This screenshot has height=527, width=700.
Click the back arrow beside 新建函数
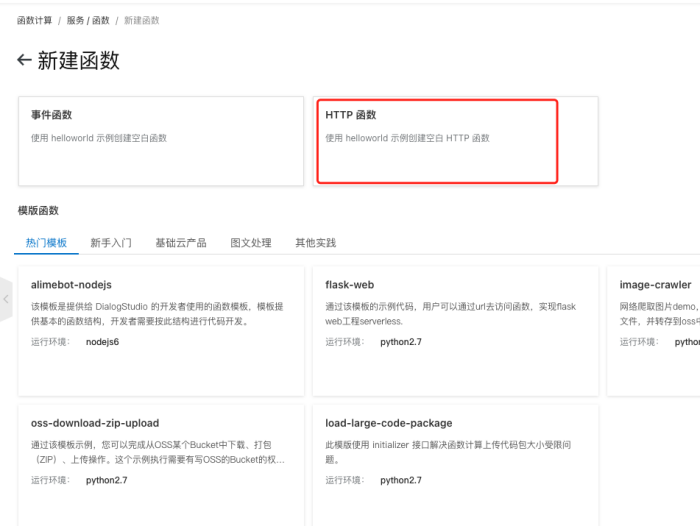[25, 61]
